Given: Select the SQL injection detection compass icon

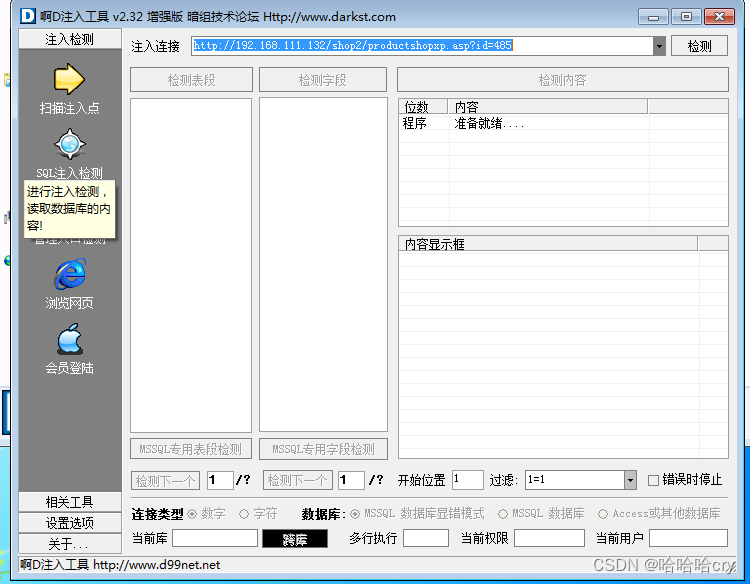Looking at the screenshot, I should tap(70, 143).
